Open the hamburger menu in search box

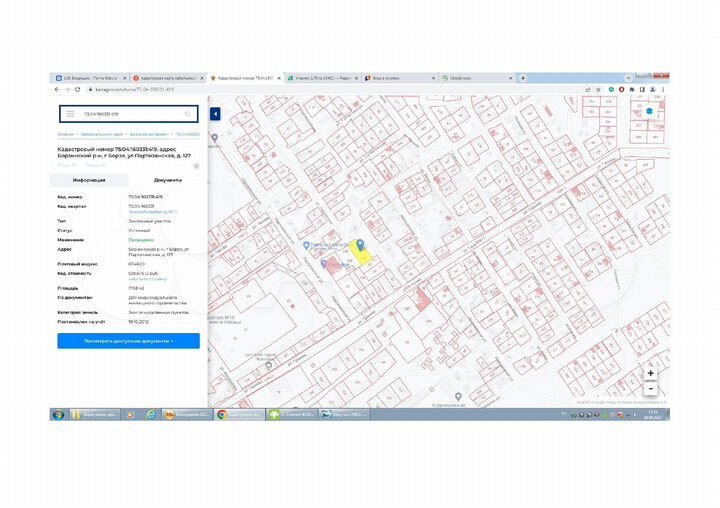tap(70, 114)
